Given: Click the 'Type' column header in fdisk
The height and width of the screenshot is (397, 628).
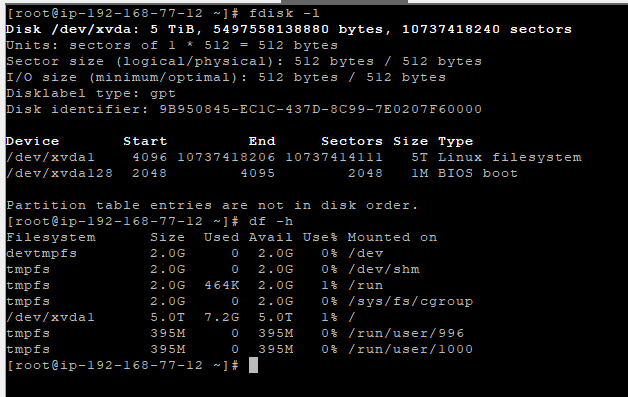Looking at the screenshot, I should click(x=455, y=141).
